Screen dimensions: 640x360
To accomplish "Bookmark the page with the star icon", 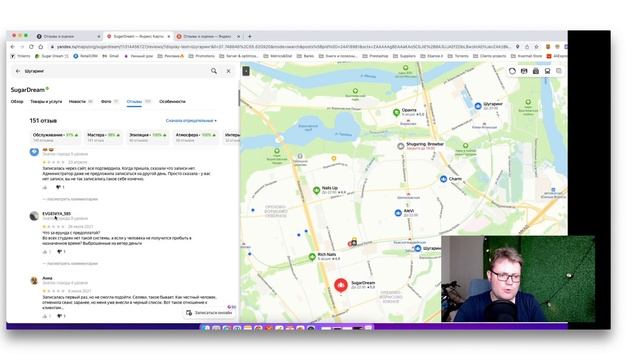I will (536, 47).
